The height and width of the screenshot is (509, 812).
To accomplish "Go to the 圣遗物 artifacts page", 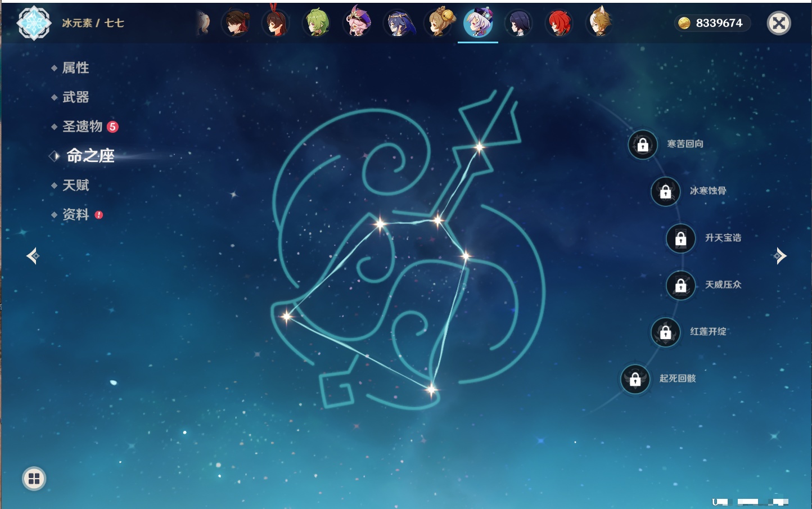I will [x=82, y=127].
